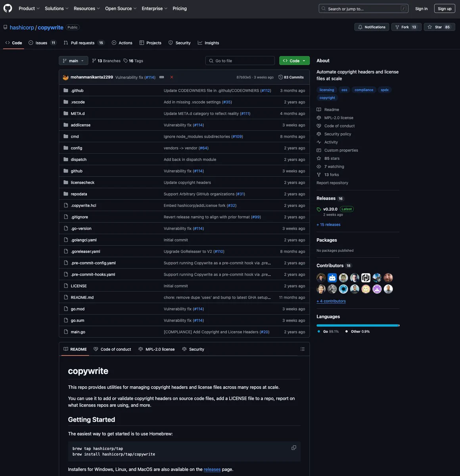Screen dimensions: 460x476
Task: Click mohanmanikanta2299 author avatar
Action: [x=65, y=77]
